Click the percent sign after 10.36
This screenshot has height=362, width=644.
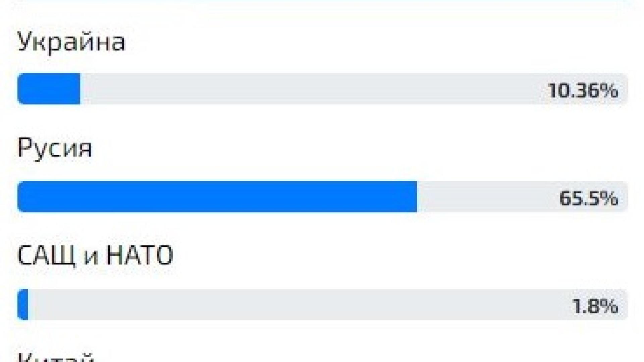pos(609,90)
